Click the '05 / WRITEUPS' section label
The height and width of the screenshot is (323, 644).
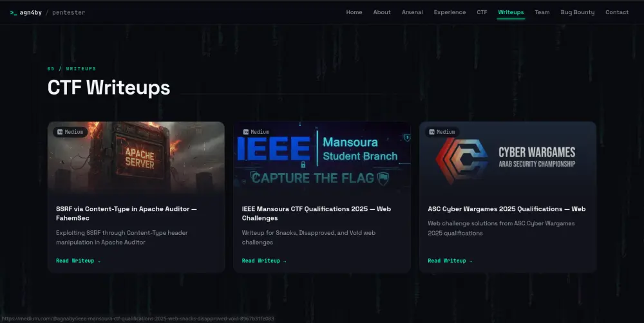[72, 69]
